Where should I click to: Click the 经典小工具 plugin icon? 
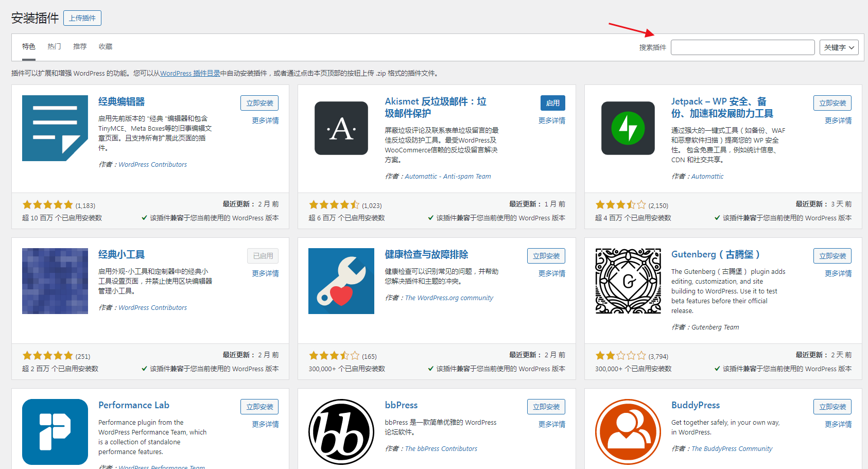[55, 281]
